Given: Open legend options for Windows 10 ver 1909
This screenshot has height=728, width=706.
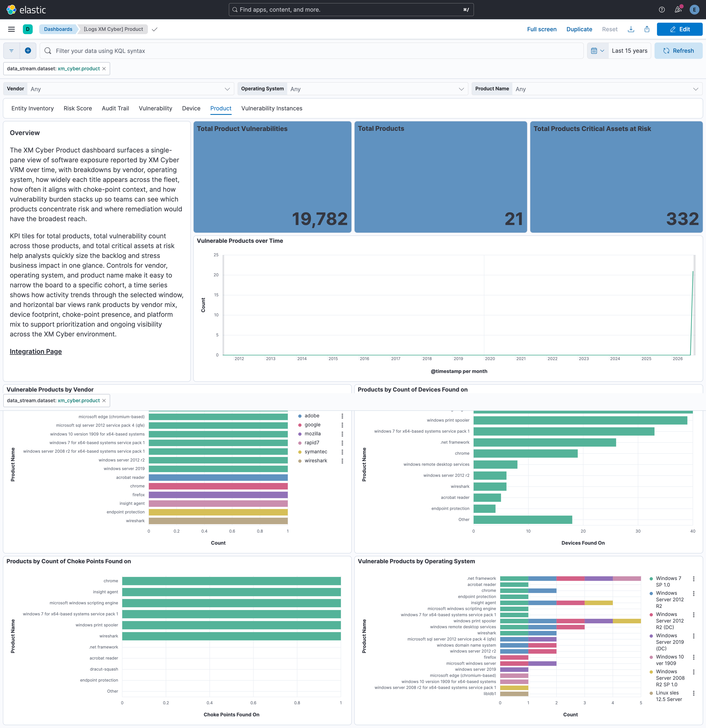Looking at the screenshot, I should pos(693,657).
